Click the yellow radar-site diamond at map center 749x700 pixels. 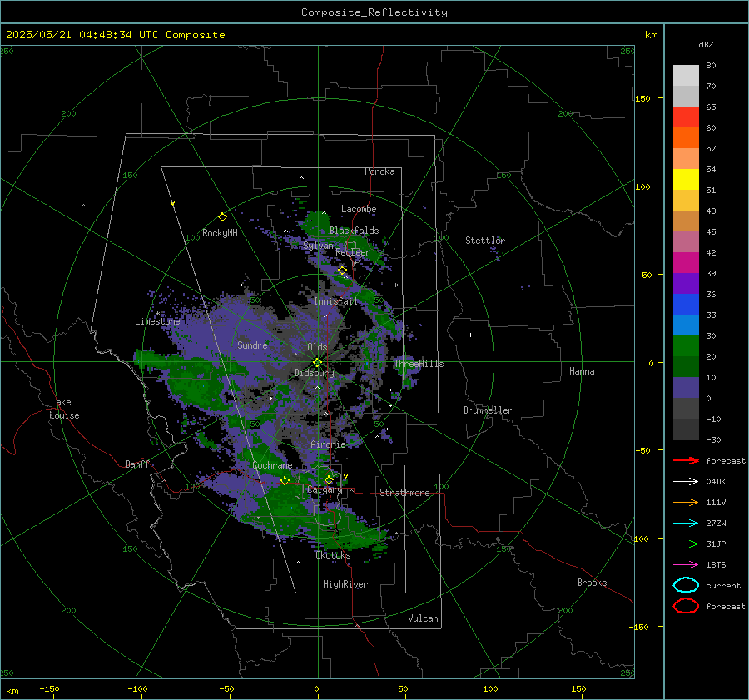coord(317,363)
